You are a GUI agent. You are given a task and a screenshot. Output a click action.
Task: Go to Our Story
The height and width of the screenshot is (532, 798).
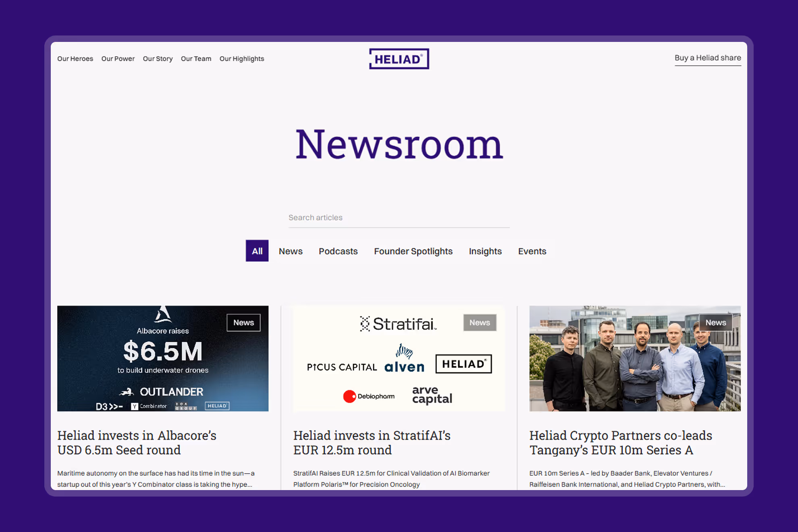point(158,59)
